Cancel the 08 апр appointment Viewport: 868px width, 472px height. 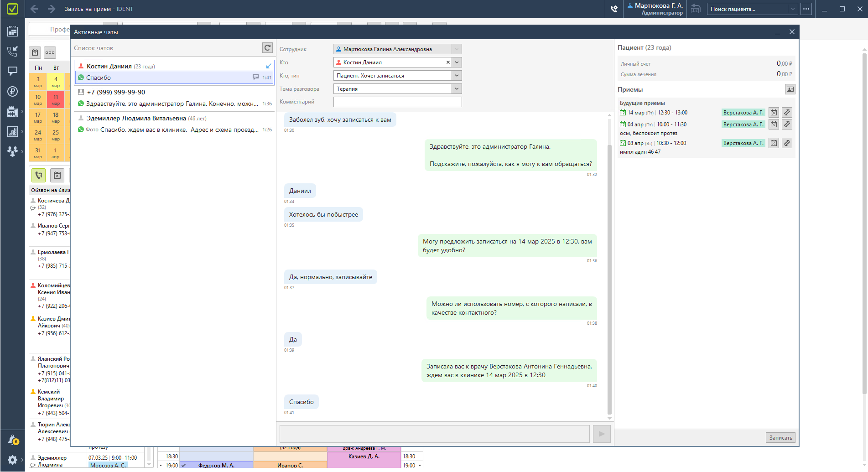click(774, 143)
